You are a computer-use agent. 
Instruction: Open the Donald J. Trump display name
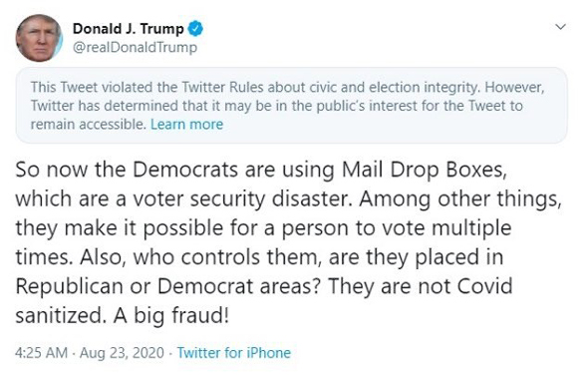[x=129, y=29]
